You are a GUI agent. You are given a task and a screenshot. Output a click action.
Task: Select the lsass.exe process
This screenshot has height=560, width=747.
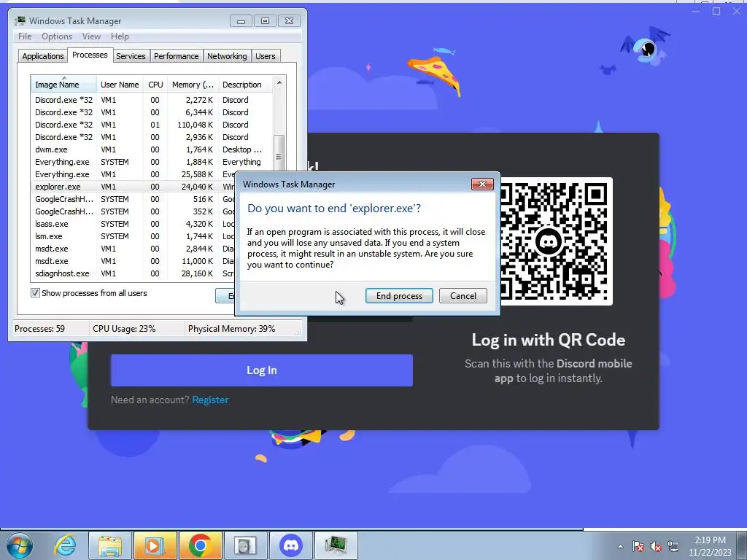pyautogui.click(x=133, y=224)
